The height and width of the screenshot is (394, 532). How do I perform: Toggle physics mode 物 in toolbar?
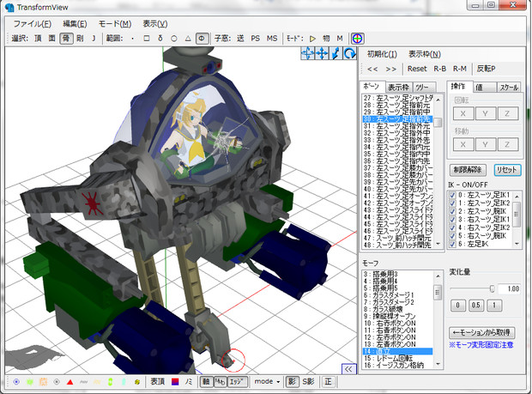(326, 39)
